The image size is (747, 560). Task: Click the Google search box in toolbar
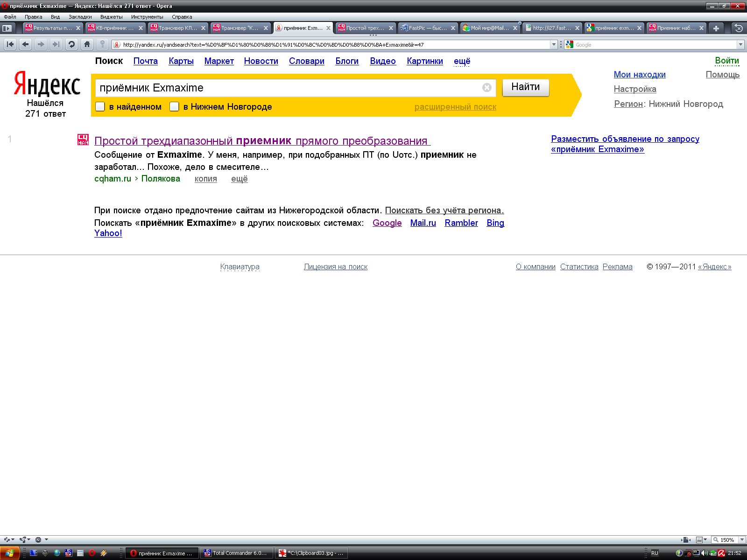[655, 45]
